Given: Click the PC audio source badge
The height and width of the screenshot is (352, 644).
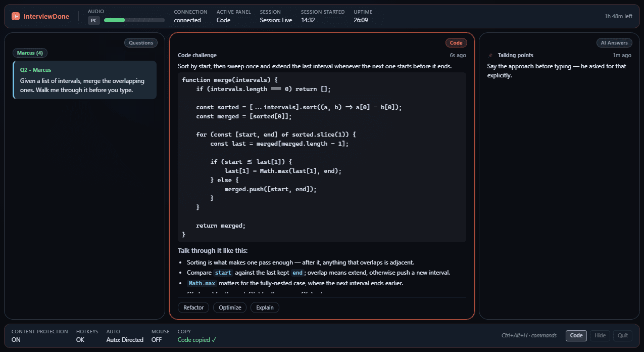Looking at the screenshot, I should [x=94, y=20].
